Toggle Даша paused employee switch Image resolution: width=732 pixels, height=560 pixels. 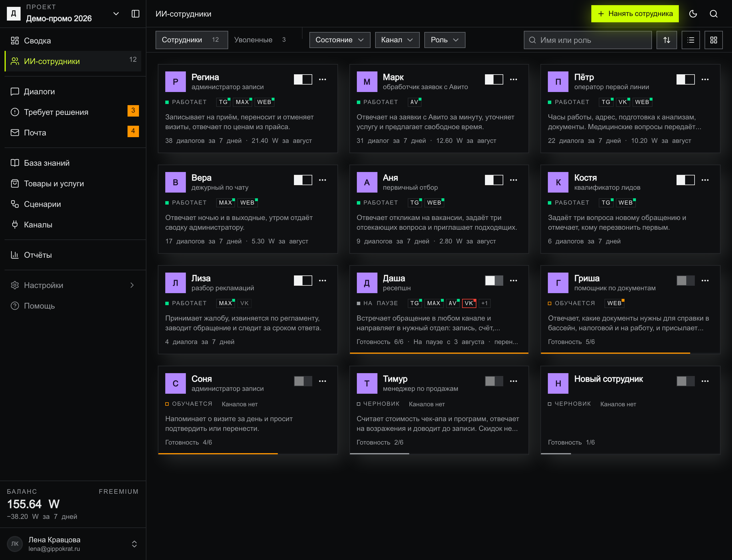pos(494,281)
